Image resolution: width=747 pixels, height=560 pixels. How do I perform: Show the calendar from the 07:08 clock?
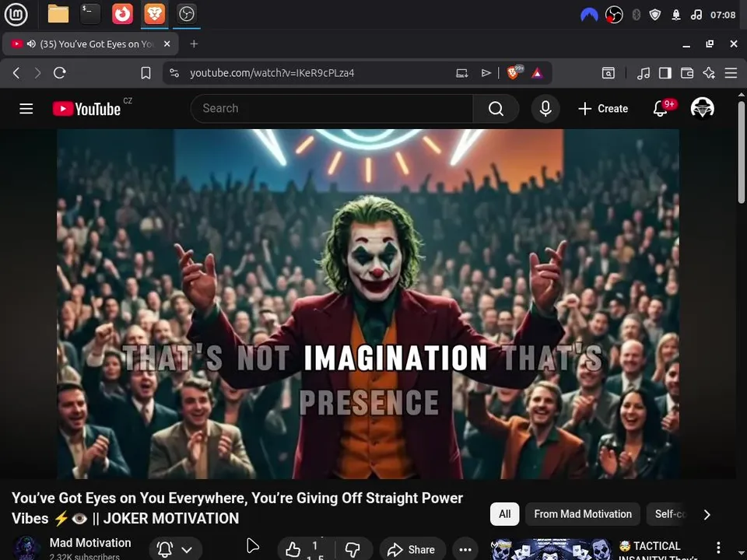[723, 15]
